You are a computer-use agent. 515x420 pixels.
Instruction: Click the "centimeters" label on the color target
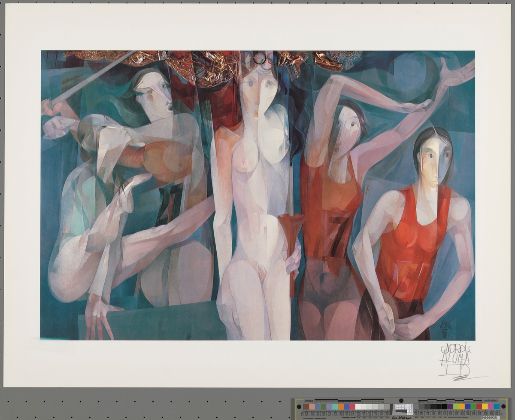[491, 400]
